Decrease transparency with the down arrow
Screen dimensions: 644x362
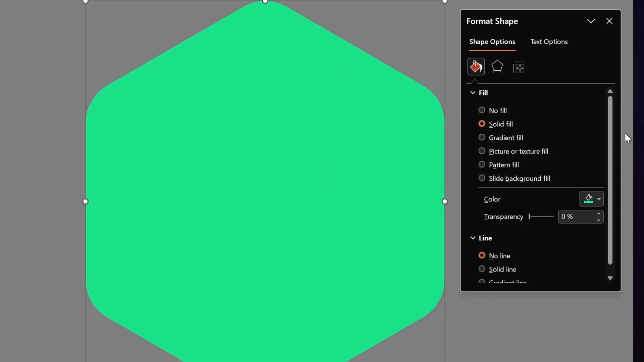coord(598,220)
